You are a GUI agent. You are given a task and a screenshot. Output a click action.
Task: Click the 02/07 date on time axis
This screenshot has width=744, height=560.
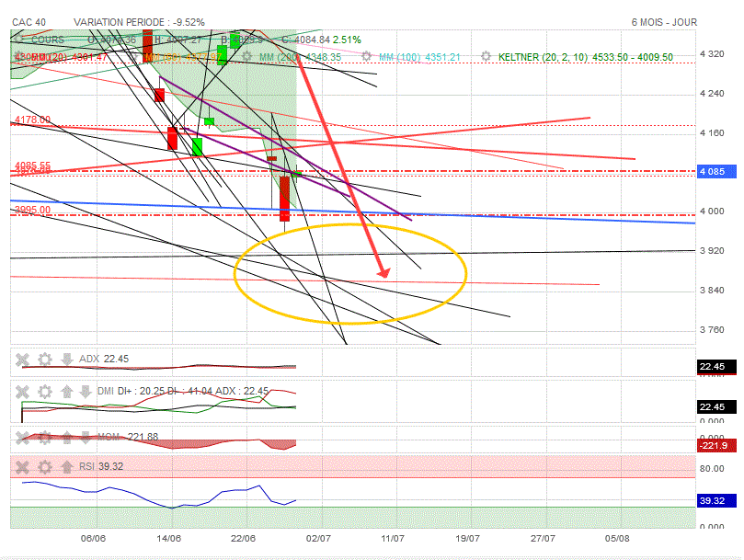click(318, 538)
